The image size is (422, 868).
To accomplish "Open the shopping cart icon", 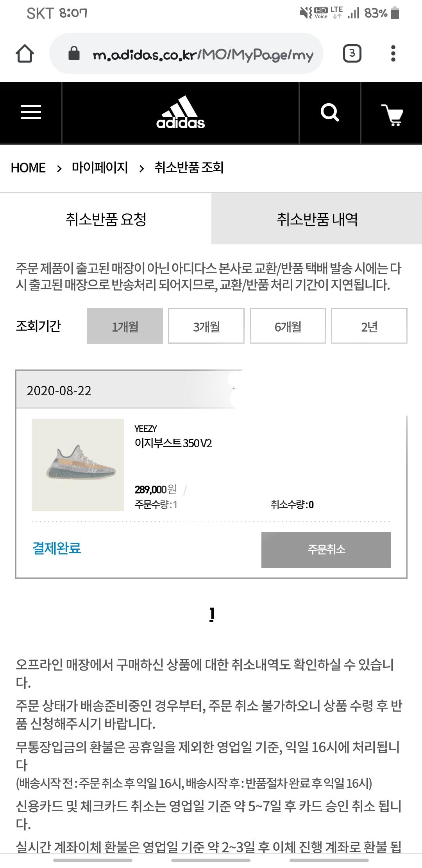I will coord(392,115).
